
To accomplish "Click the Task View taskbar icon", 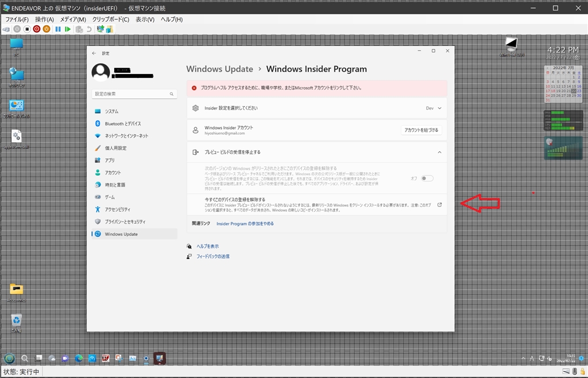I will tap(38, 358).
